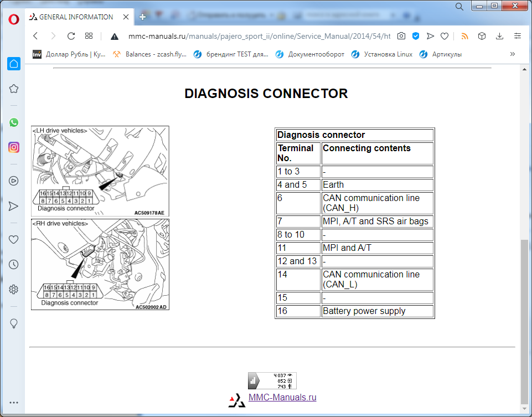
Task: Add page to bookmarks with heart icon
Action: tap(445, 36)
